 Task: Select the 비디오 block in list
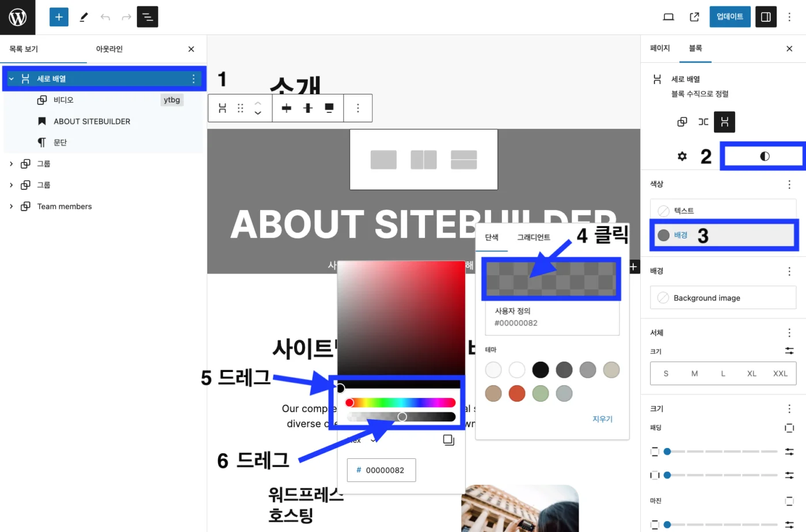click(63, 100)
